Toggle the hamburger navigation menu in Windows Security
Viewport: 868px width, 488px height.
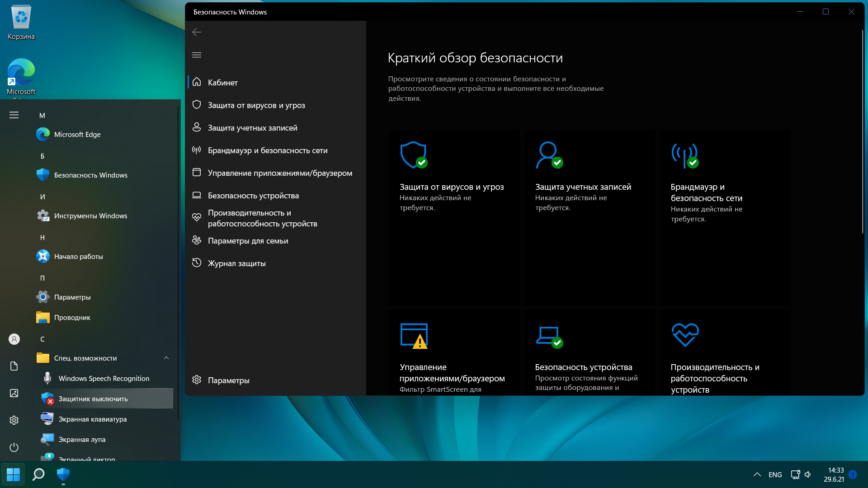pyautogui.click(x=197, y=55)
